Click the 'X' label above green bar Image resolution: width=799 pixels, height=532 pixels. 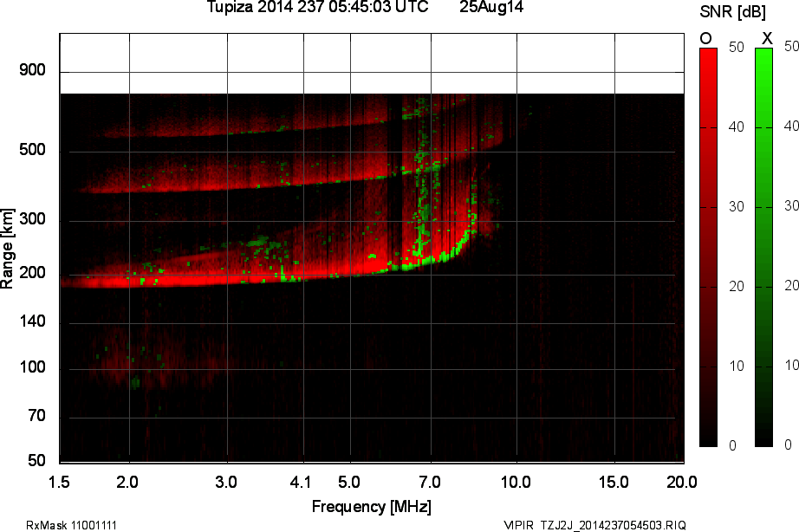[766, 38]
